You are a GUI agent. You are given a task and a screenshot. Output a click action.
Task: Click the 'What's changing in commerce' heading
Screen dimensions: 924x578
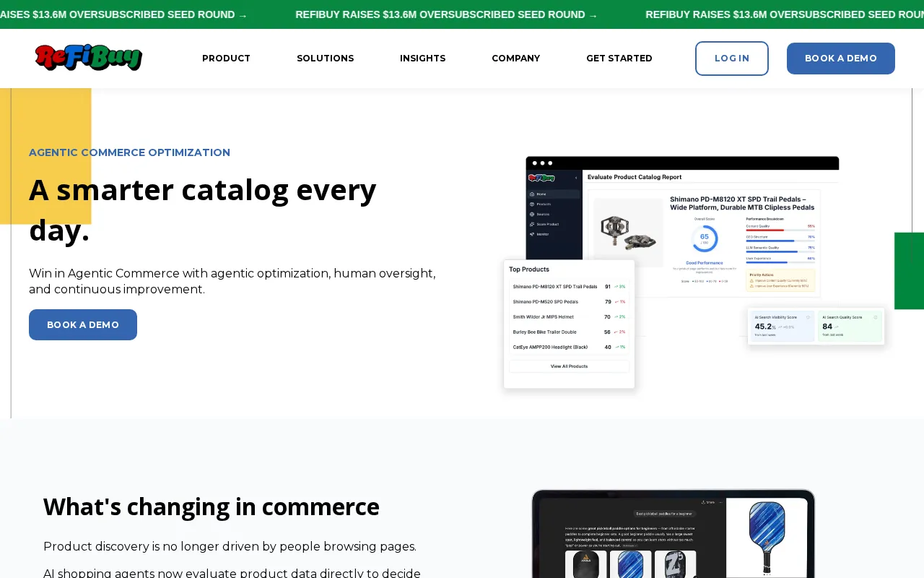[x=212, y=506]
